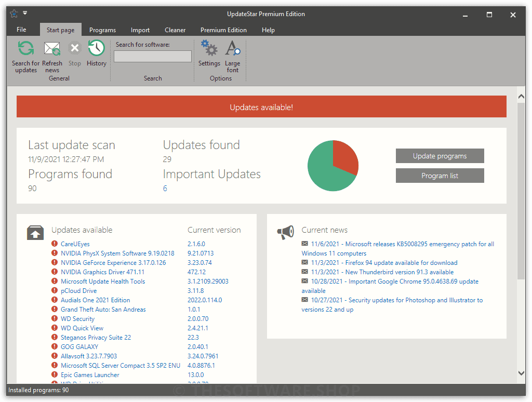Read Firefox 94 update news
Screen dimensions: 532x402
coord(384,263)
